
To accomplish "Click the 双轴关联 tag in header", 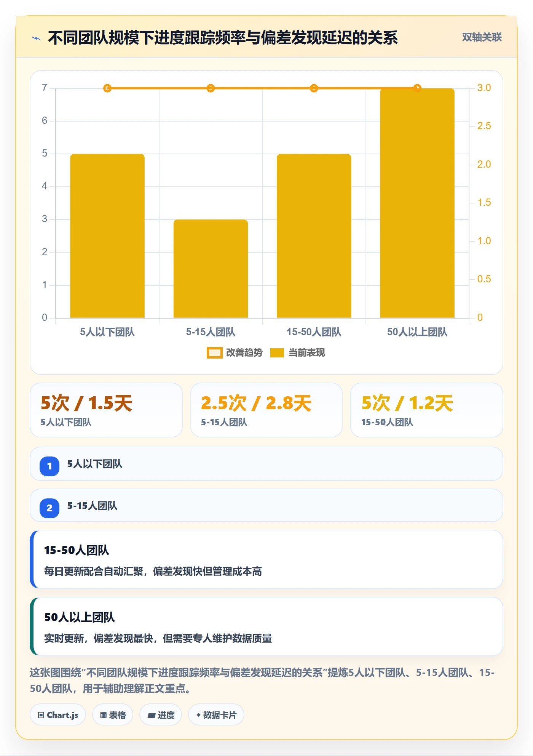I will click(482, 37).
